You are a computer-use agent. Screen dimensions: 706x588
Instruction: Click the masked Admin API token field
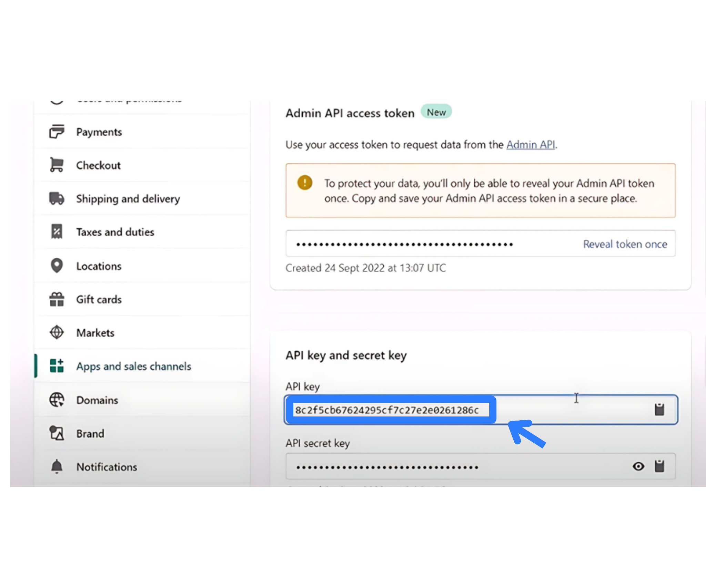404,244
